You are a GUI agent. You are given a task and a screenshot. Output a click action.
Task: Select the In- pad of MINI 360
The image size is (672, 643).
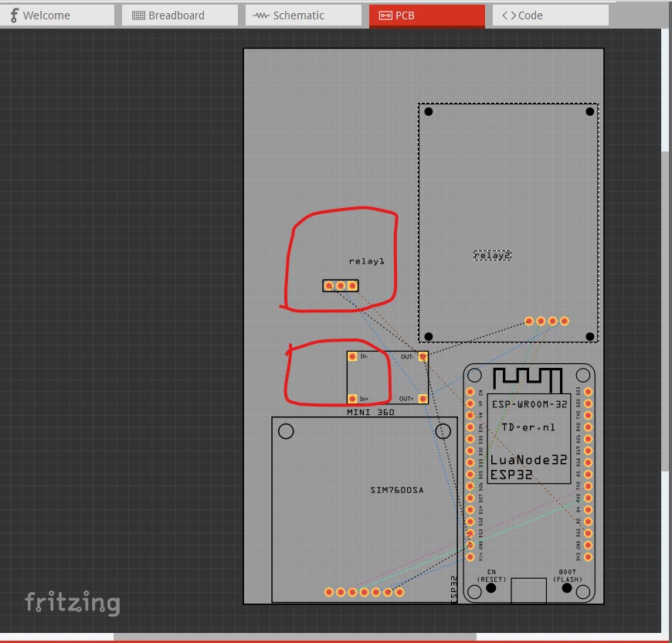click(x=352, y=356)
